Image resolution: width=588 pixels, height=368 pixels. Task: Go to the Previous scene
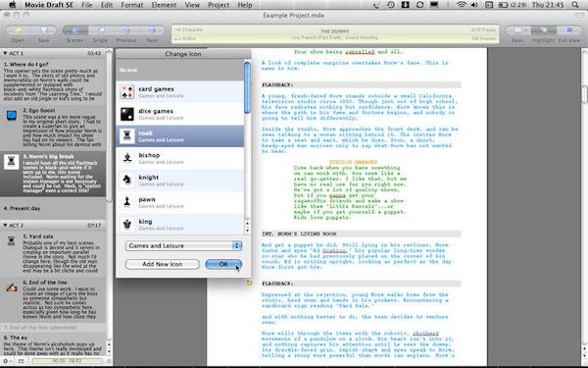coord(126,30)
